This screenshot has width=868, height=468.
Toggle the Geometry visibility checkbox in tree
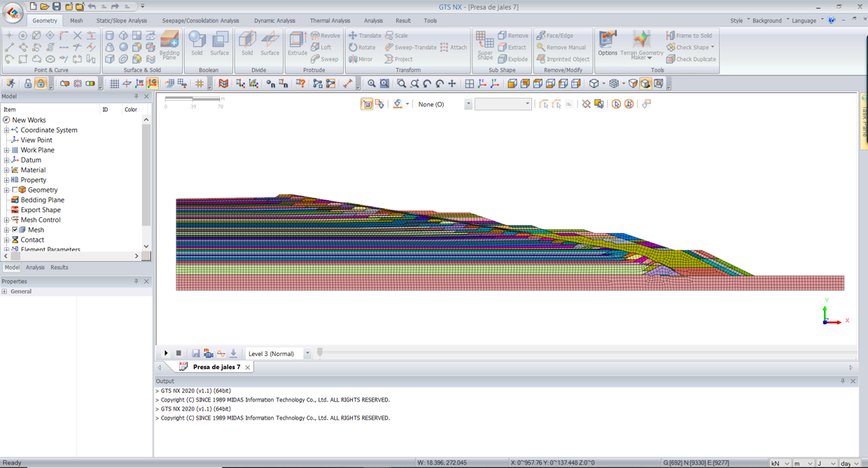(15, 190)
